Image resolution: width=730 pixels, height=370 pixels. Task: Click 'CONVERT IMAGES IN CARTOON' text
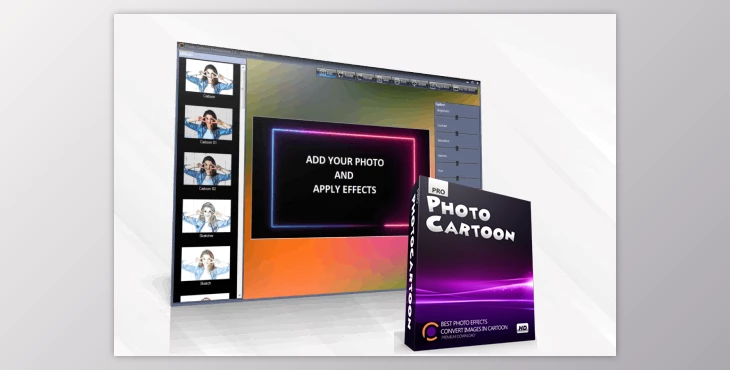(474, 329)
